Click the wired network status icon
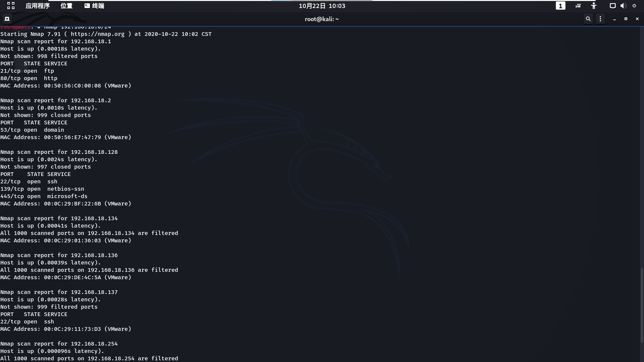 coord(612,6)
